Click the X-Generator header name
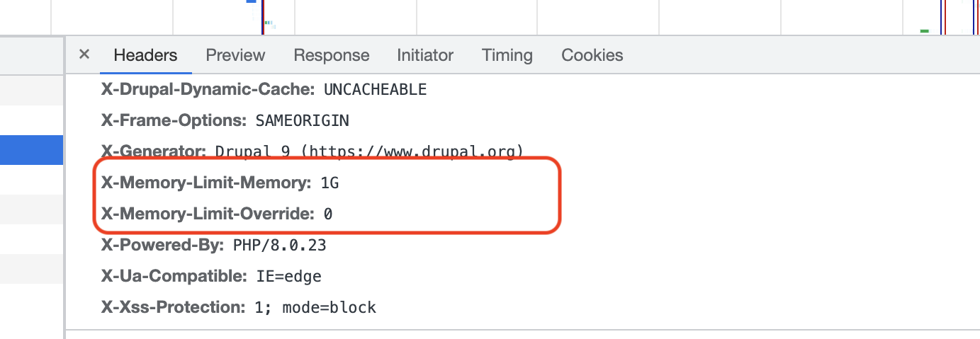The height and width of the screenshot is (339, 980). click(x=154, y=151)
